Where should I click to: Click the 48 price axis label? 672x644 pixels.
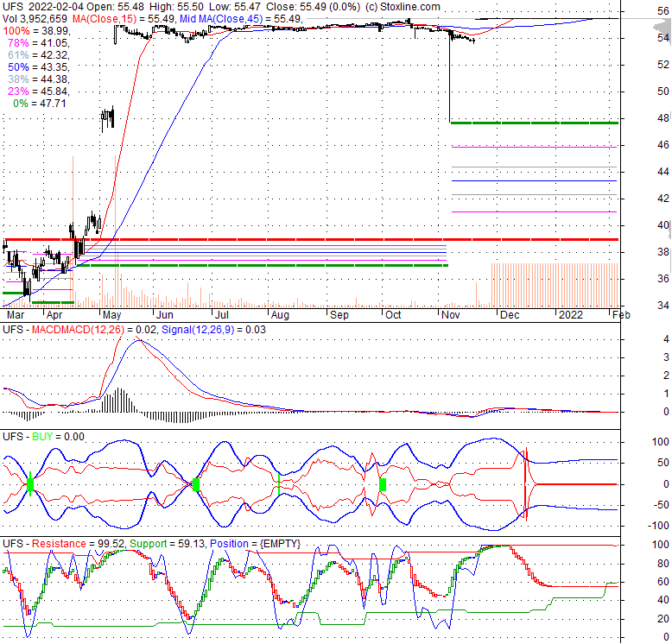point(663,118)
